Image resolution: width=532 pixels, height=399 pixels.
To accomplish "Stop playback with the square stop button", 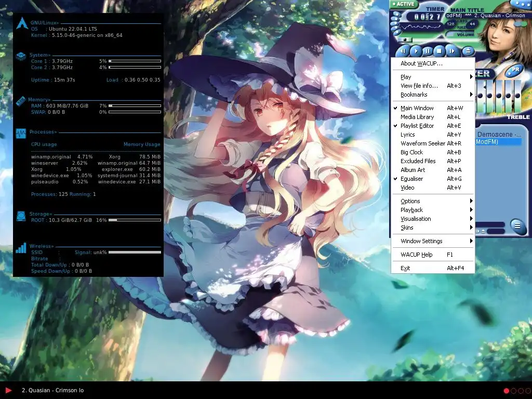I will (x=440, y=51).
